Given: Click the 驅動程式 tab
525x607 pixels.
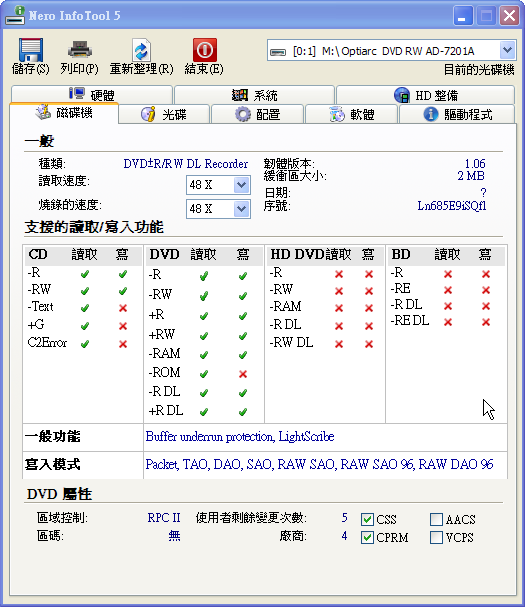Looking at the screenshot, I should coord(457,114).
